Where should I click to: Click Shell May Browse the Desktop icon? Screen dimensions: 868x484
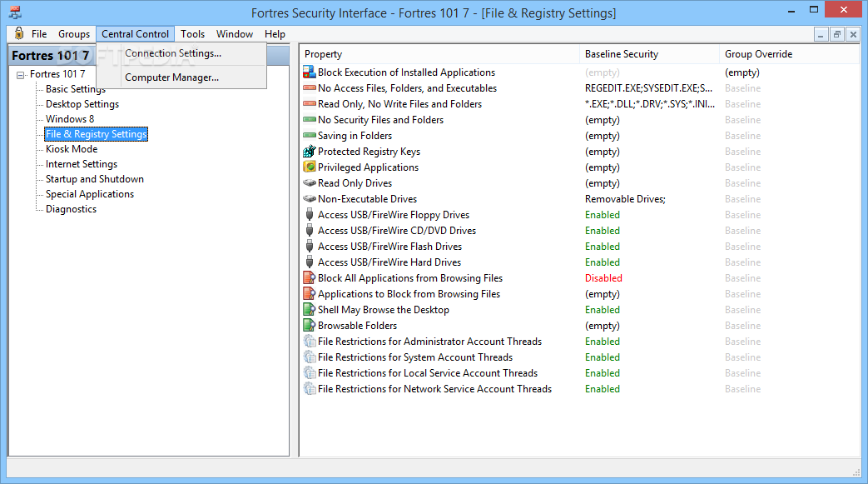[x=310, y=309]
